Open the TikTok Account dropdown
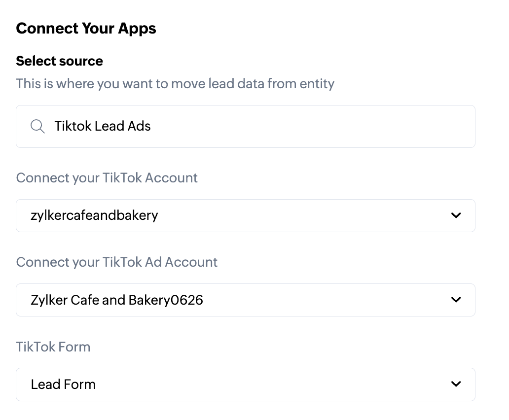 [x=245, y=215]
